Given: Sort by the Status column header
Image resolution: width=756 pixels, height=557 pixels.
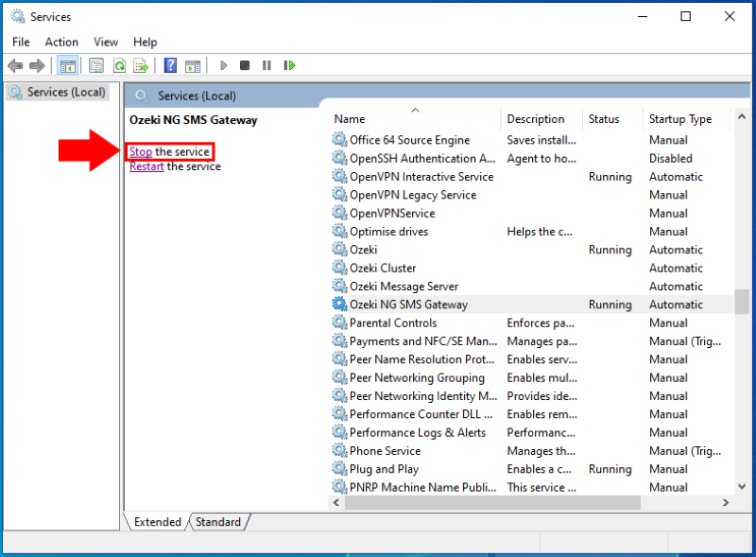Looking at the screenshot, I should 604,119.
